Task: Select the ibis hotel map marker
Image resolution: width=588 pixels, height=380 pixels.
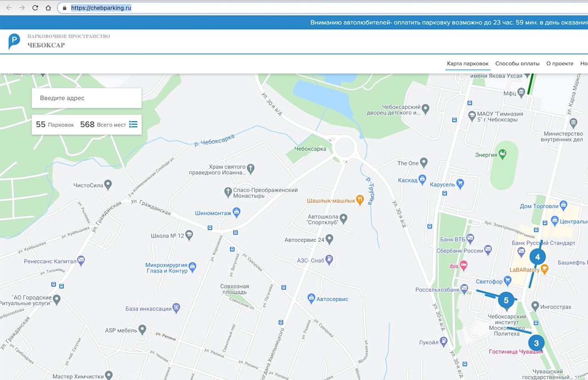Action: coord(464,266)
